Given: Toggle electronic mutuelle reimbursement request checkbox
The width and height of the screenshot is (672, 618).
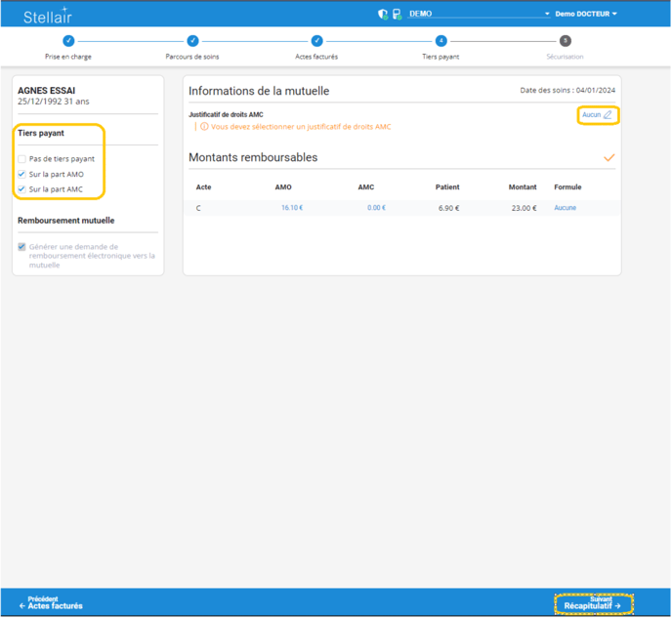Looking at the screenshot, I should click(x=22, y=247).
